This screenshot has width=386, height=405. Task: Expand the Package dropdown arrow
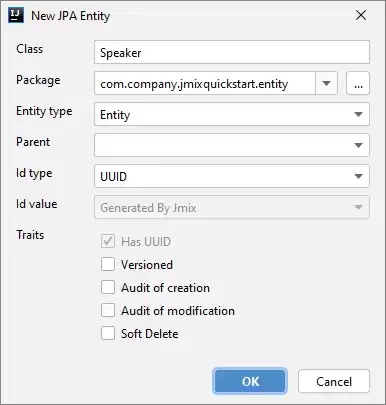[326, 83]
